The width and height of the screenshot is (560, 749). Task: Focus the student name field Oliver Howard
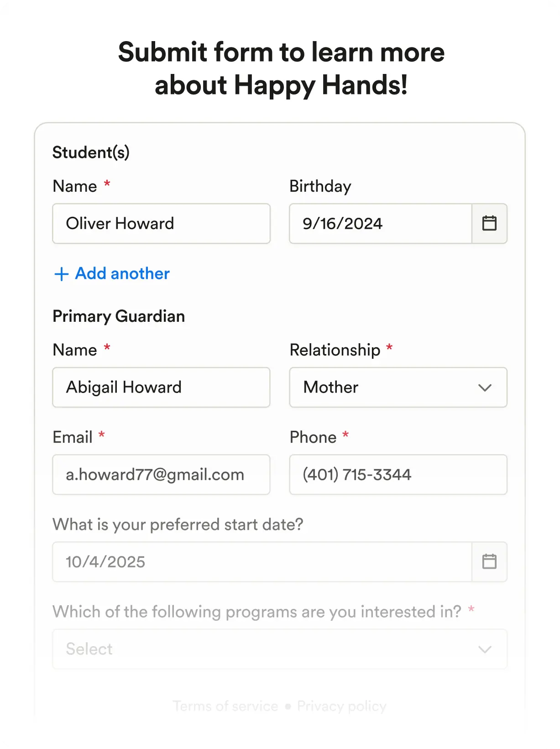161,224
